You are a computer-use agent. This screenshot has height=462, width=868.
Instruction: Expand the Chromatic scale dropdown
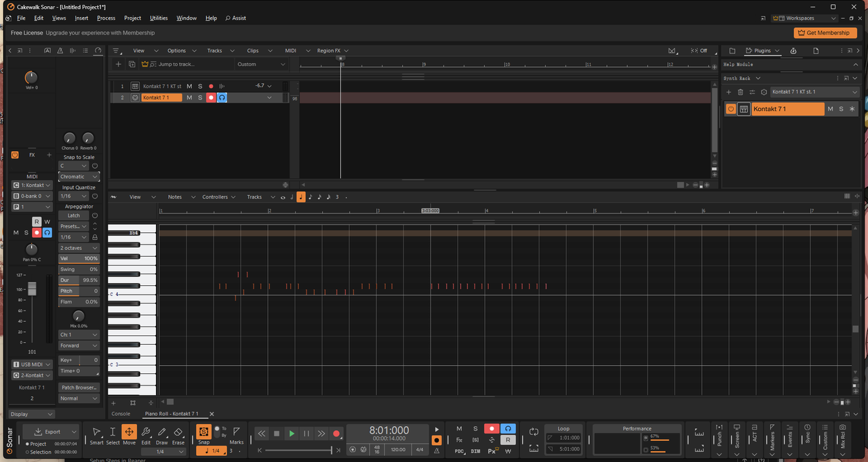pyautogui.click(x=79, y=177)
